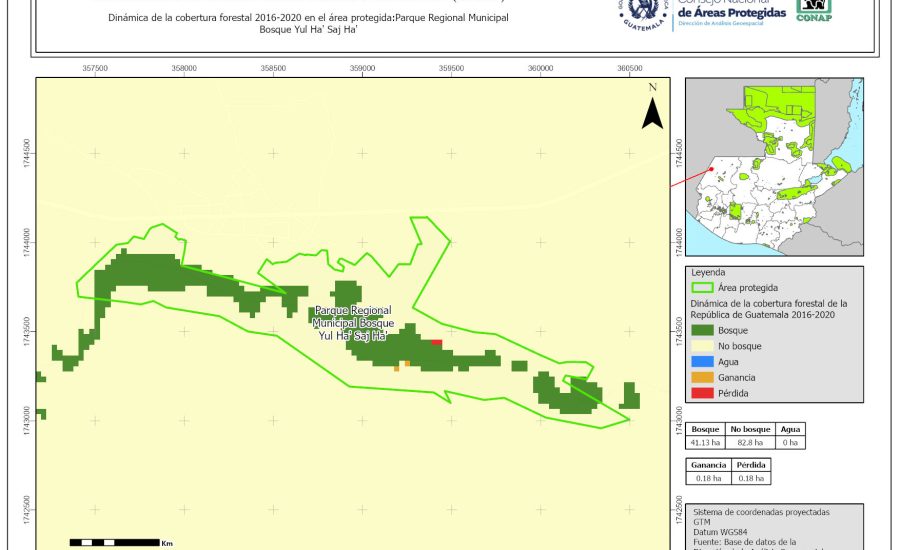
Task: Pick the orange Ganancia legend swatch
Action: pos(704,377)
